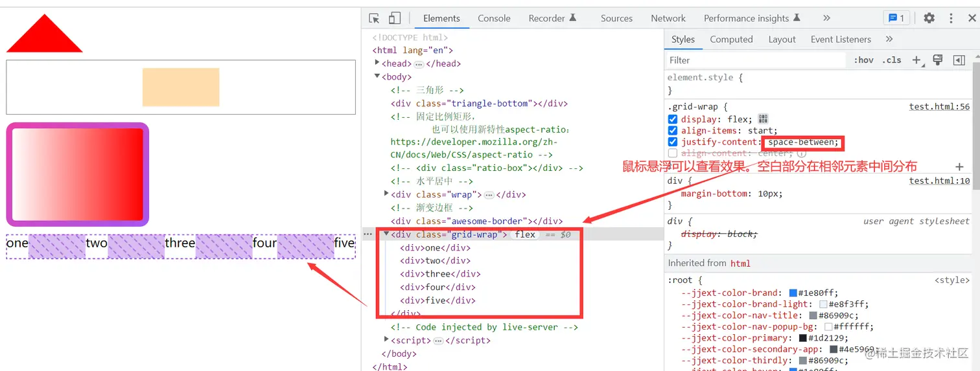Select the div class triangle-bottom node
980x371 pixels.
coord(479,104)
